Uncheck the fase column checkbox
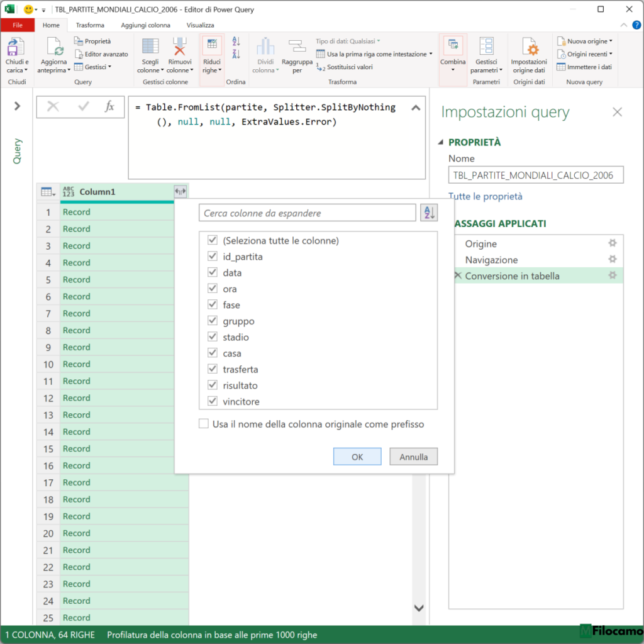 [x=213, y=304]
